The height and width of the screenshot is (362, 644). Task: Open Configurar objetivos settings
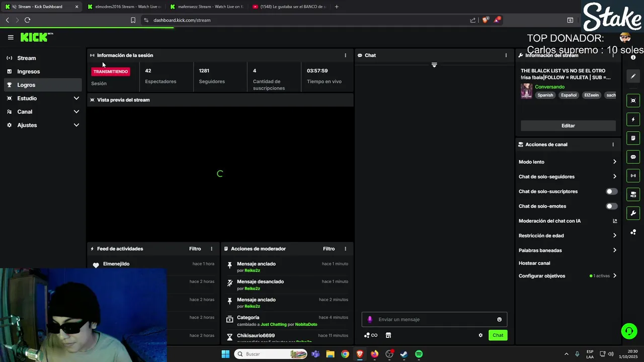tap(568, 276)
